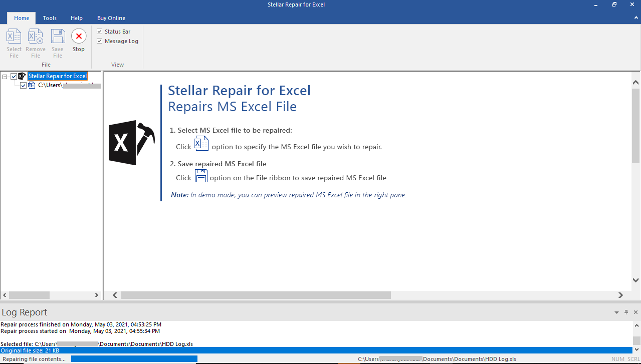Collapse the Stellar Repair for Excel tree node
Image resolution: width=641 pixels, height=364 pixels.
coord(5,77)
